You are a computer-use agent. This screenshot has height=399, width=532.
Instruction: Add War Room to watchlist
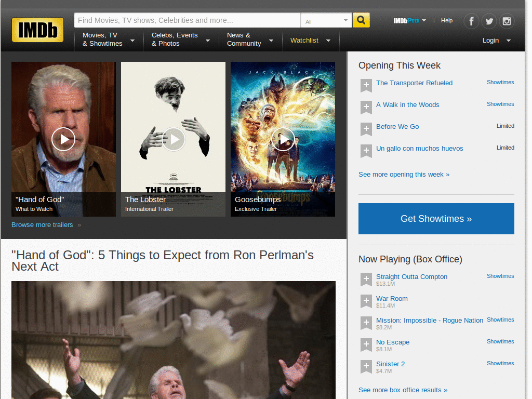coord(366,301)
